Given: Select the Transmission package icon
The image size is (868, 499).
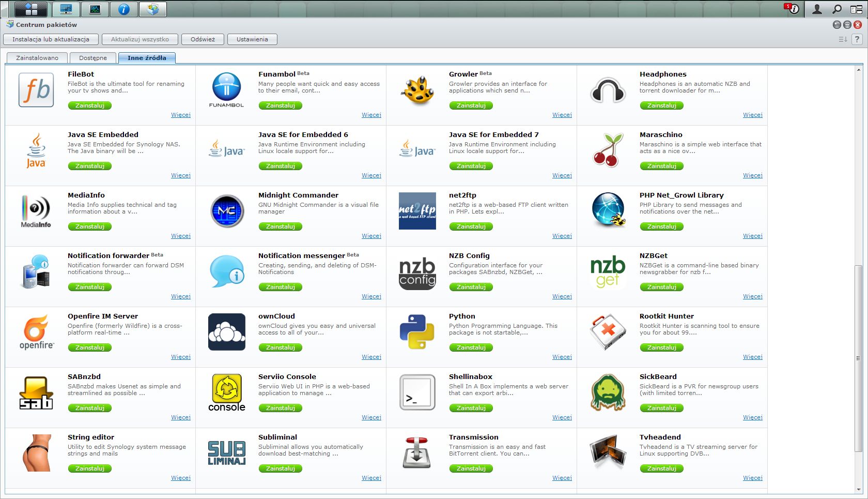Looking at the screenshot, I should click(x=417, y=453).
